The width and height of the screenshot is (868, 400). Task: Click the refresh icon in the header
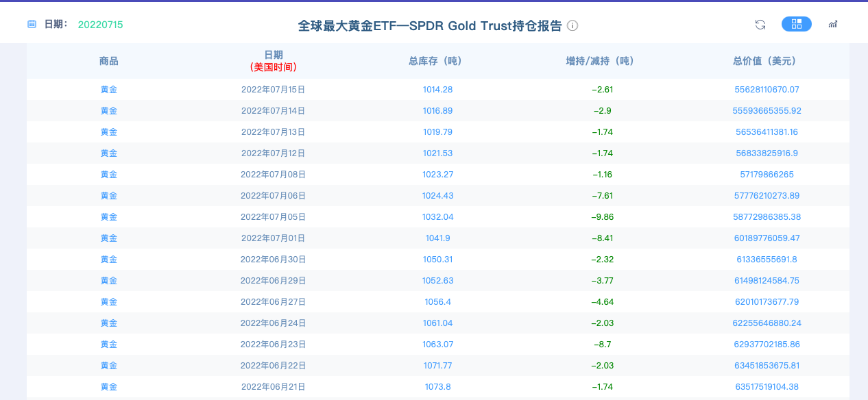pos(760,25)
